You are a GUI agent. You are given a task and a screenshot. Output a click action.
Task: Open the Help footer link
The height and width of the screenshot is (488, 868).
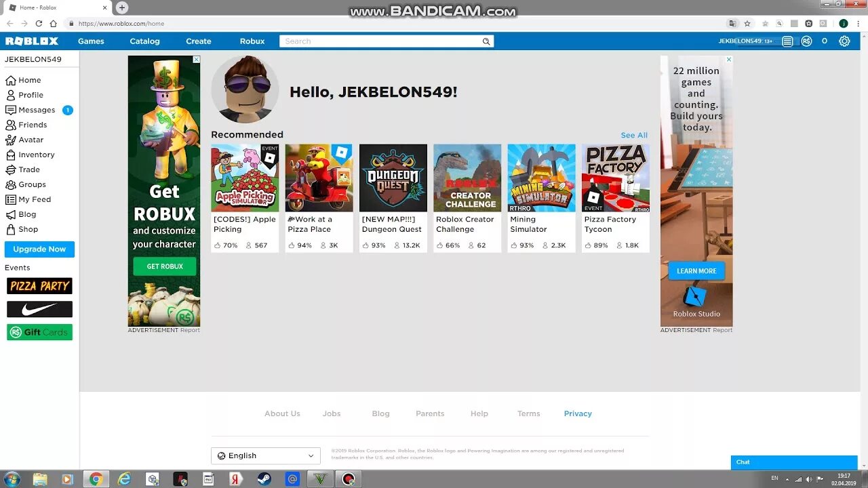[x=479, y=413]
